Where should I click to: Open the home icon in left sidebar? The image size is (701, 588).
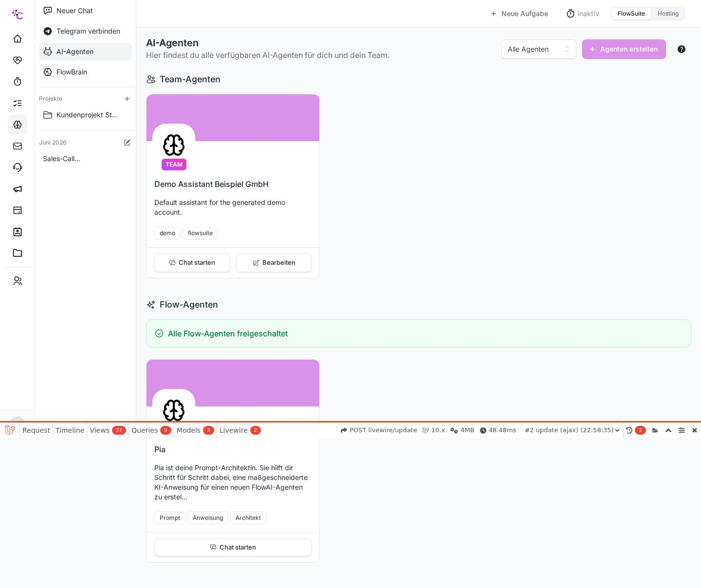18,39
